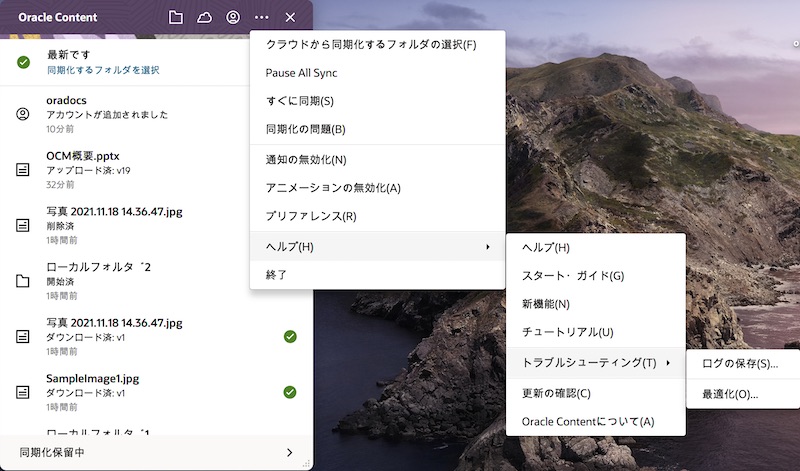Click the resize grip at panel corner
800x471 pixels.
(306, 464)
